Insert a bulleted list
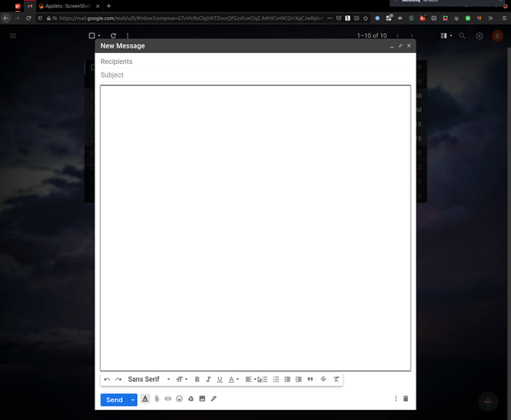Image resolution: width=511 pixels, height=420 pixels. (x=276, y=379)
